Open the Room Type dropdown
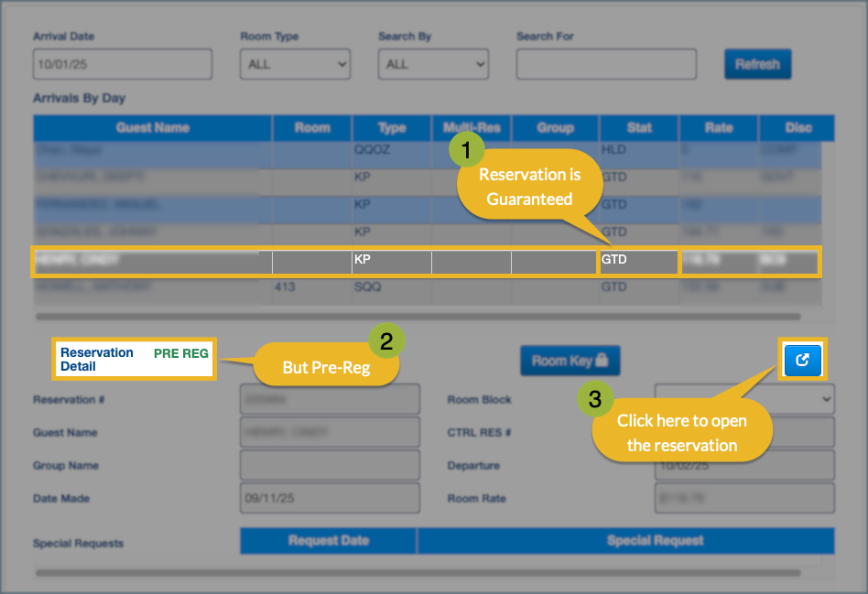 [295, 64]
